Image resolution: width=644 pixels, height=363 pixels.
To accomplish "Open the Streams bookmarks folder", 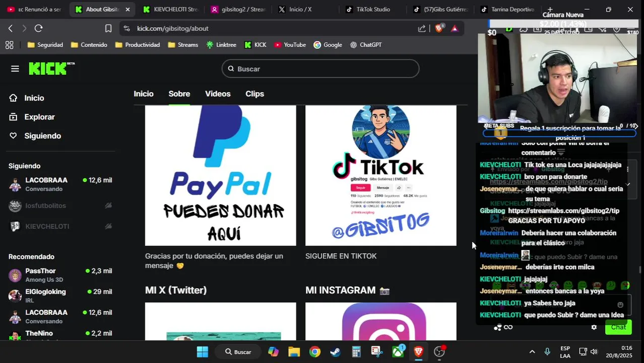I will pyautogui.click(x=183, y=45).
